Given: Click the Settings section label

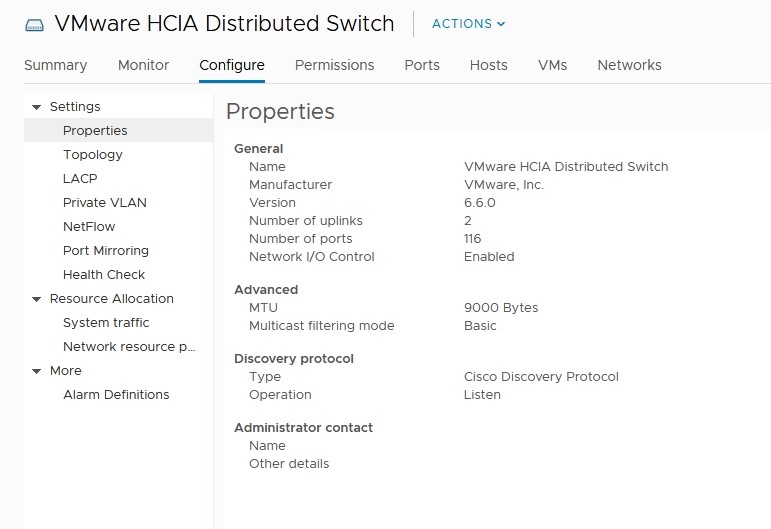Looking at the screenshot, I should [x=75, y=107].
